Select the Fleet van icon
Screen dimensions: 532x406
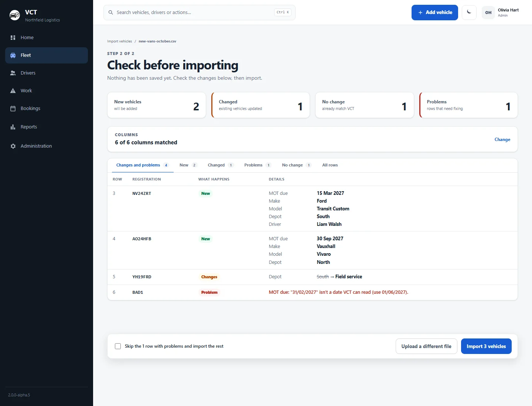13,55
